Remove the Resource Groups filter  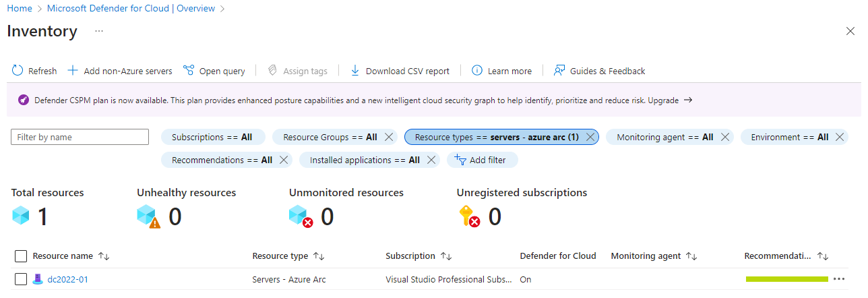[389, 137]
